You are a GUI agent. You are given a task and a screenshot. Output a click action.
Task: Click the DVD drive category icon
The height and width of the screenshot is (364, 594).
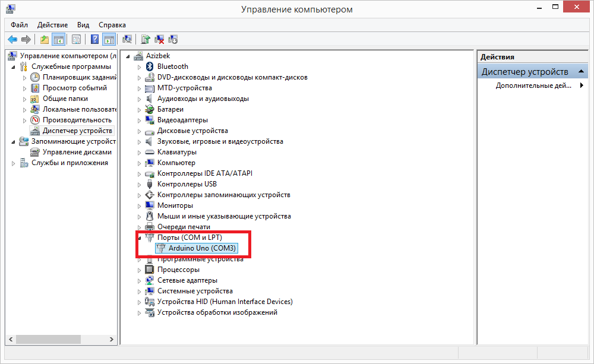[150, 77]
